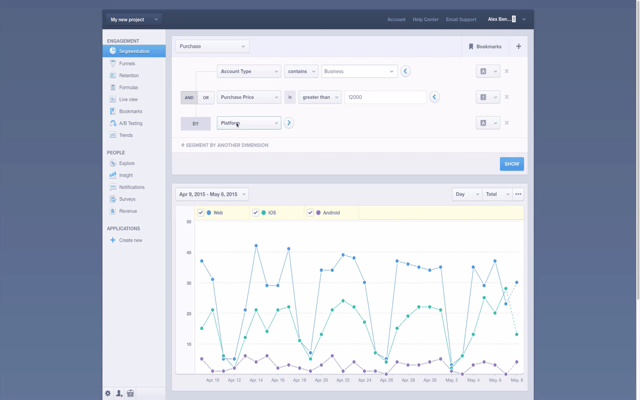Open the Total aggregation dropdown
This screenshot has height=400, width=640.
point(497,194)
